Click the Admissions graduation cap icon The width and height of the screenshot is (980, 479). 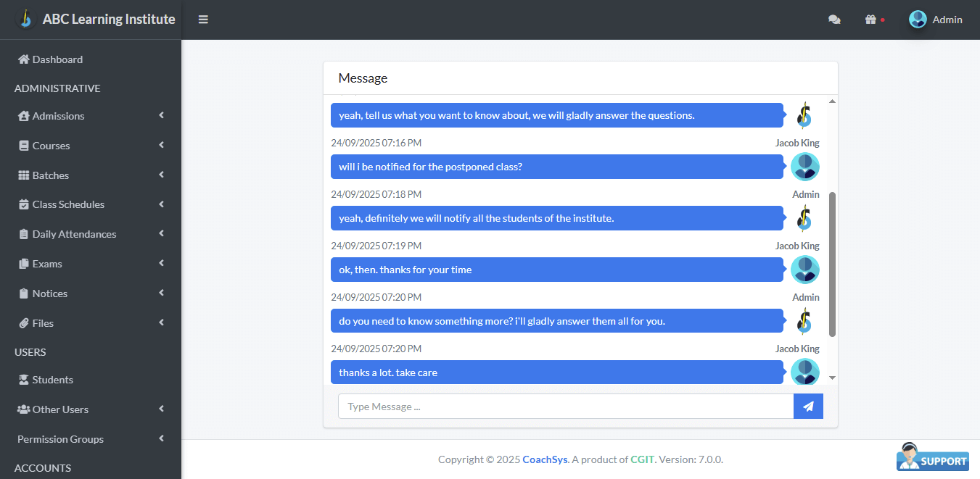(24, 116)
